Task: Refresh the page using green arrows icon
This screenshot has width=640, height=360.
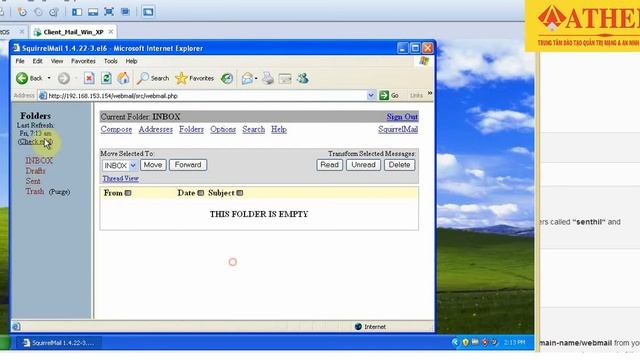Action: click(106, 78)
